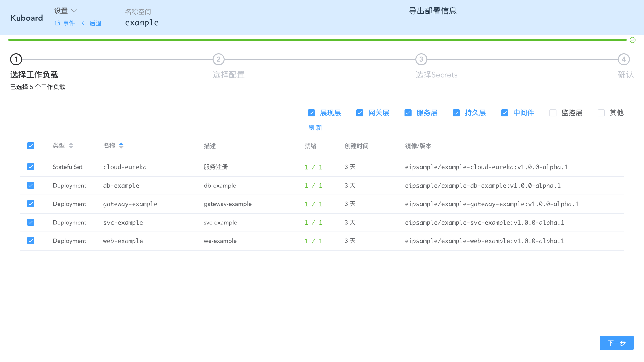The height and width of the screenshot is (362, 644).
Task: Open the 事件 (events) panel icon
Action: 57,23
